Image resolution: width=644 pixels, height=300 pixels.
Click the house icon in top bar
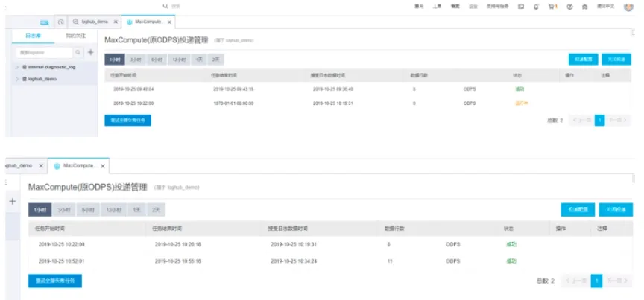585,7
